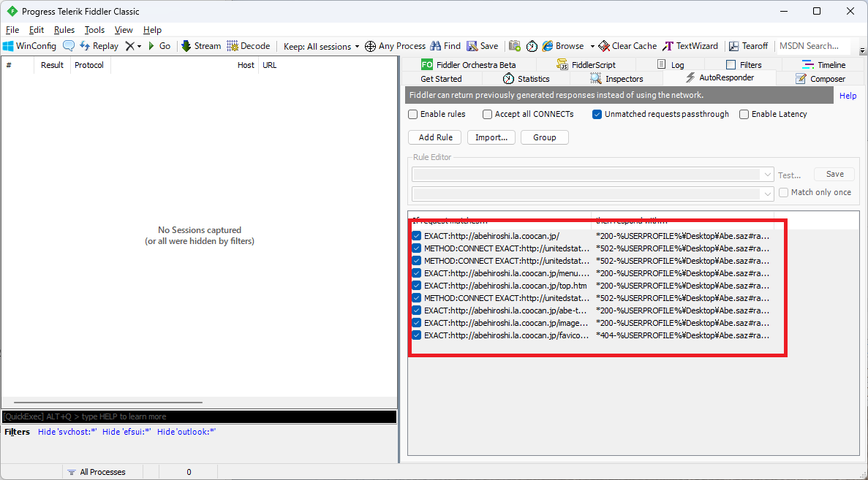Click the Hide 'efsui:*' filter link

(x=127, y=432)
